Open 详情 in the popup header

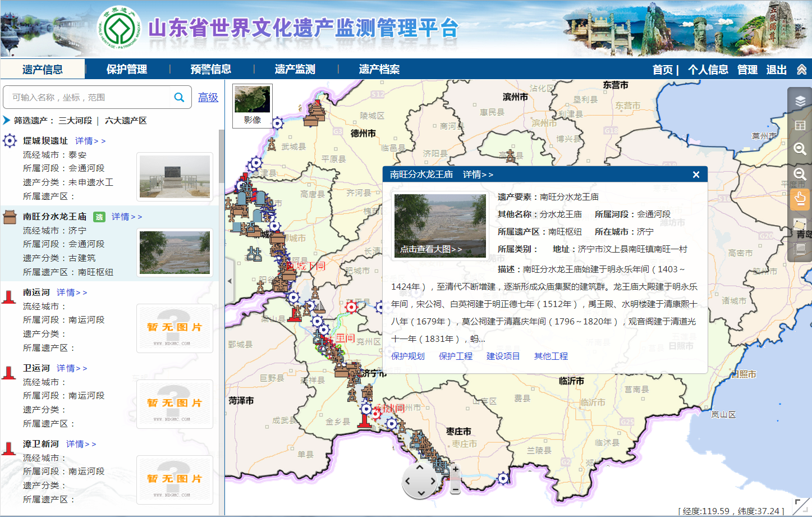[478, 175]
